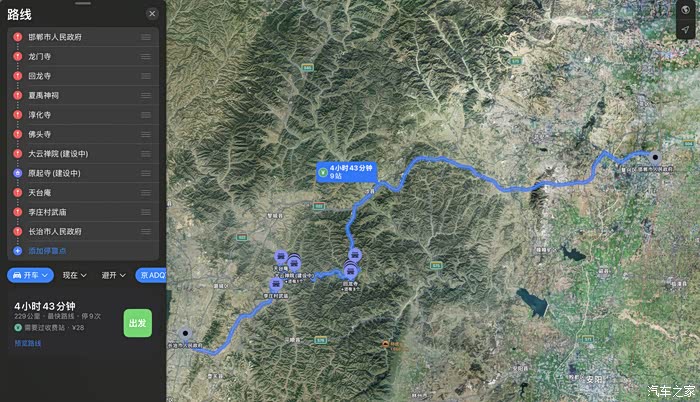Click the purple pin icon beside 原起寺

17,173
